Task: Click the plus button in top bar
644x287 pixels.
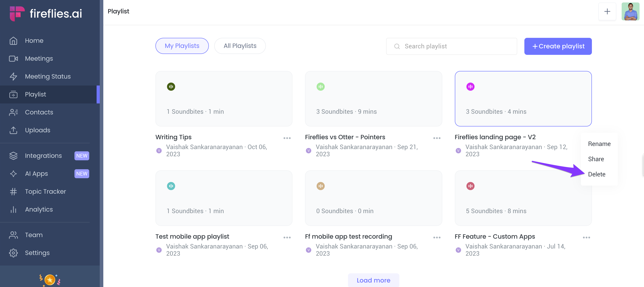Action: click(607, 11)
